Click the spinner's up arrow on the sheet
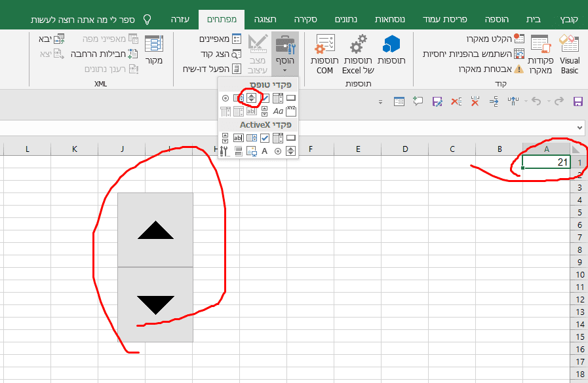 pyautogui.click(x=155, y=230)
